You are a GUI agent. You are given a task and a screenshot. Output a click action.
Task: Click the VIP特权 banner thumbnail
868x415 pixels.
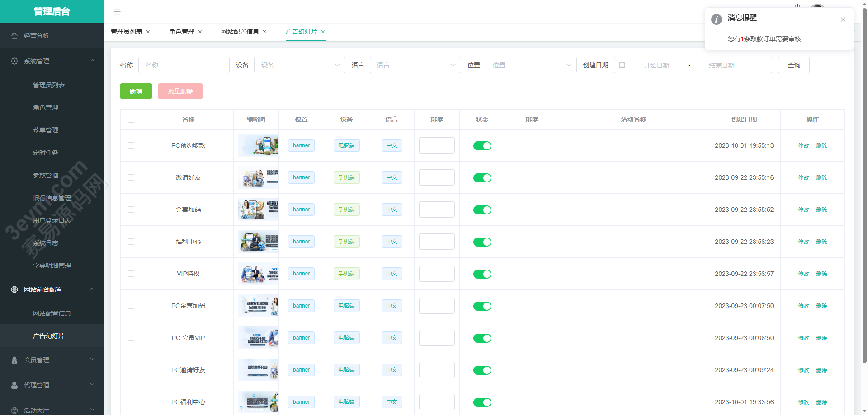pyautogui.click(x=258, y=274)
